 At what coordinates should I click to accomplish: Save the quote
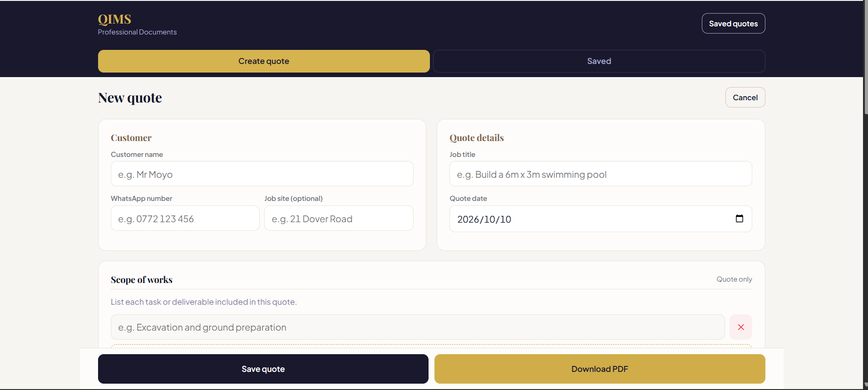pyautogui.click(x=263, y=369)
